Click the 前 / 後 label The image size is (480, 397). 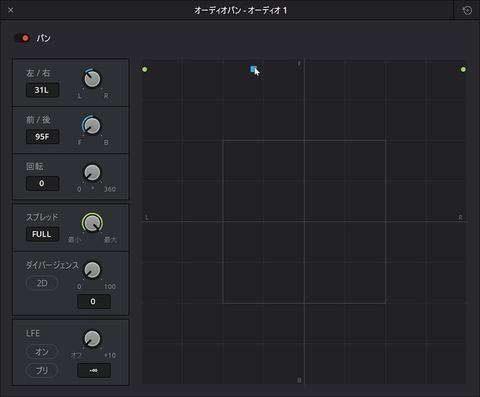pyautogui.click(x=38, y=120)
